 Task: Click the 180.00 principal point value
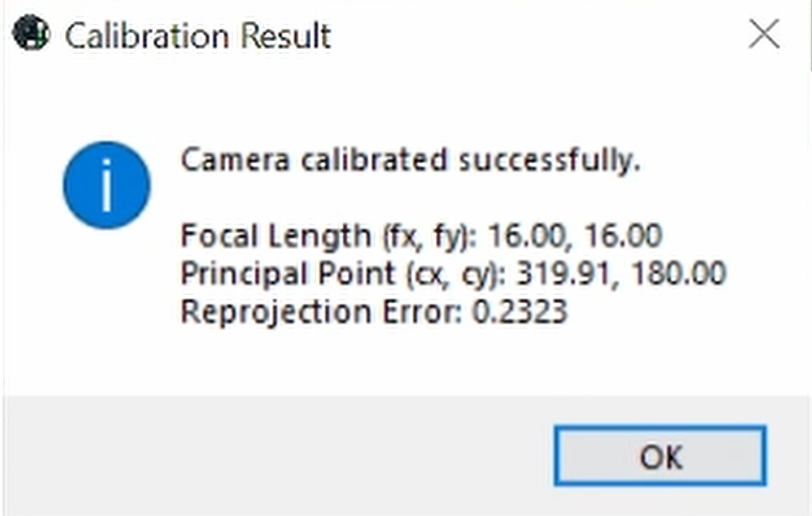(x=679, y=274)
